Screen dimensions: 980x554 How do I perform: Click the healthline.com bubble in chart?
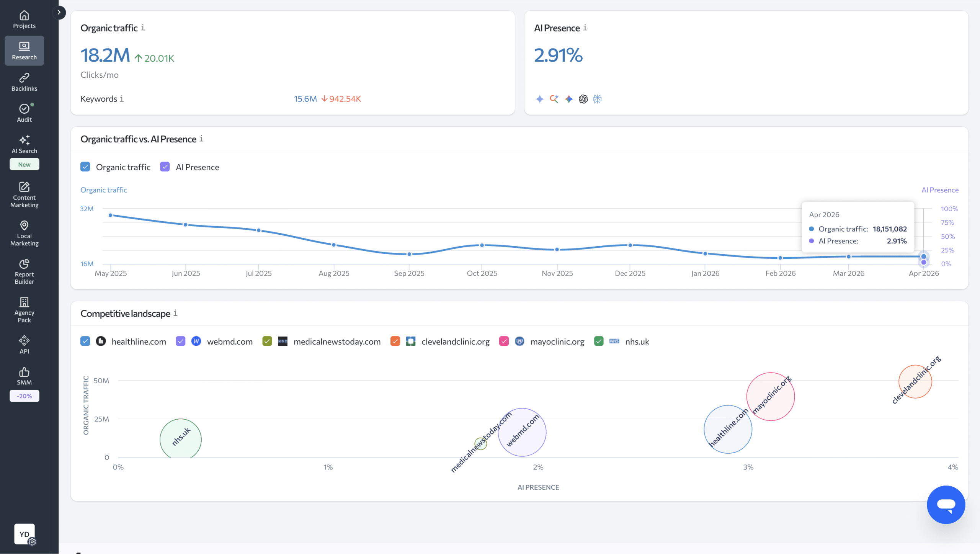(x=728, y=429)
